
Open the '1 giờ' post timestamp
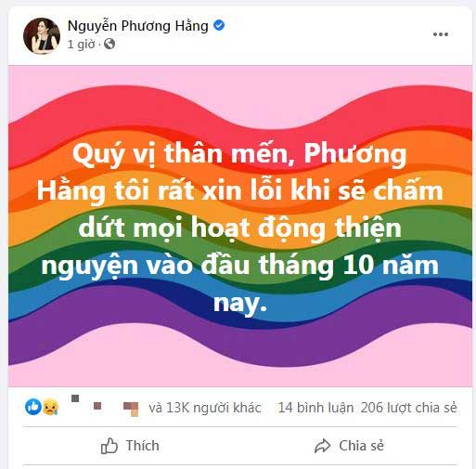(x=81, y=45)
